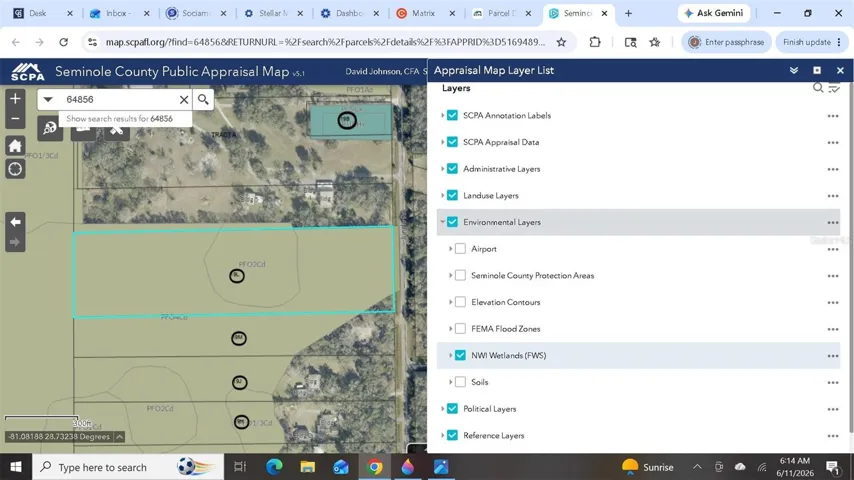Collapse the Environmental Layers group

pos(442,222)
